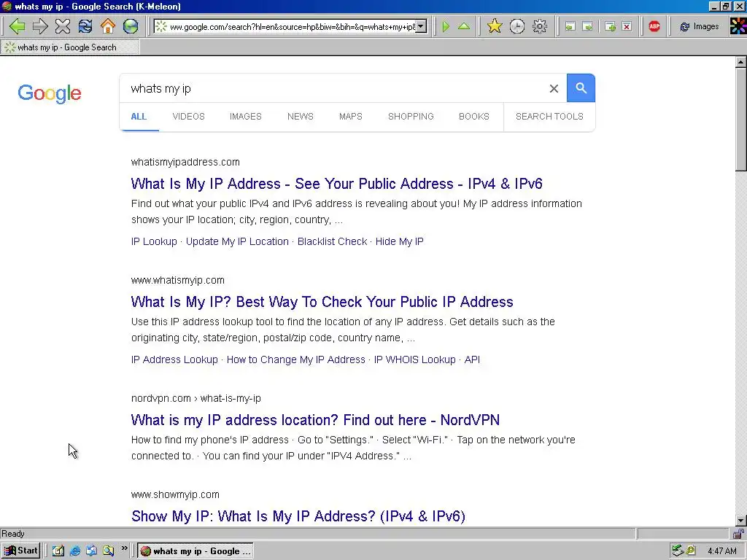The image size is (747, 560).
Task: Clear search text with the X icon
Action: (x=554, y=88)
